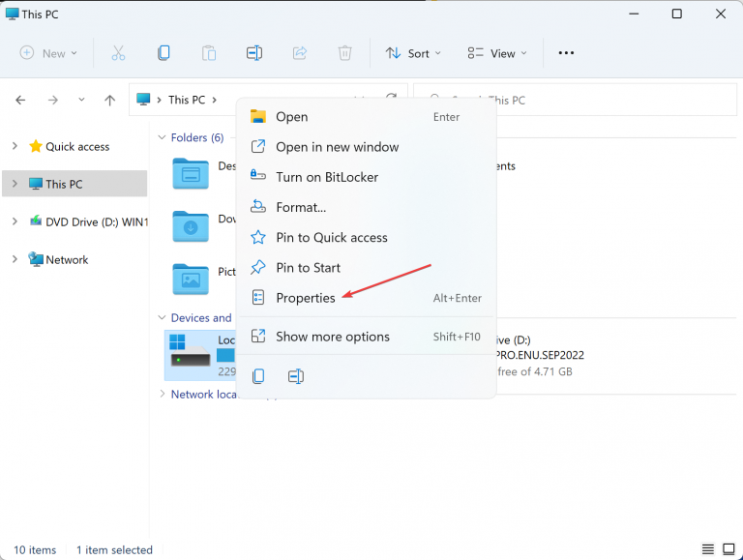This screenshot has height=560, width=743.
Task: Click the DVD drive entry PRO.ENU.SEP2022
Action: click(539, 355)
